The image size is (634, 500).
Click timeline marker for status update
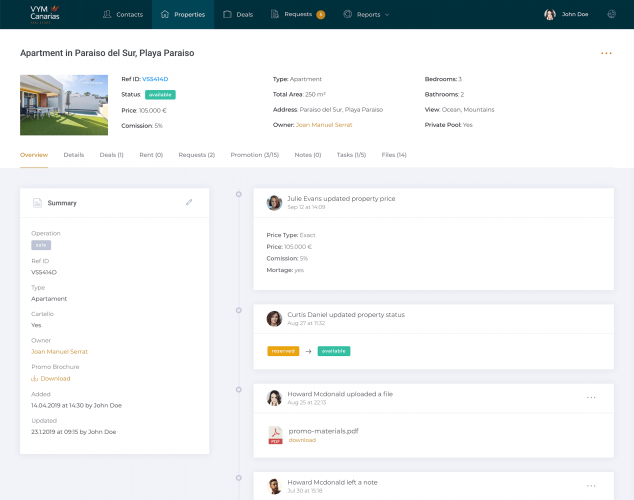click(239, 310)
